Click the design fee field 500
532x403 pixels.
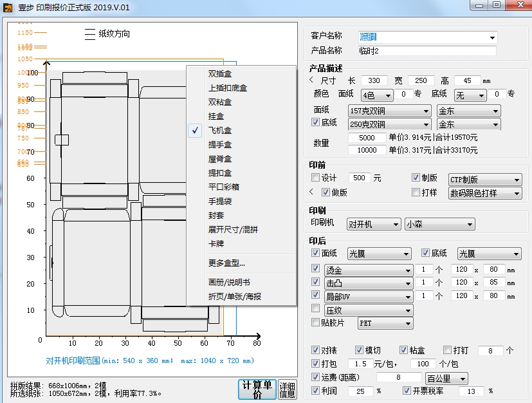[360, 178]
